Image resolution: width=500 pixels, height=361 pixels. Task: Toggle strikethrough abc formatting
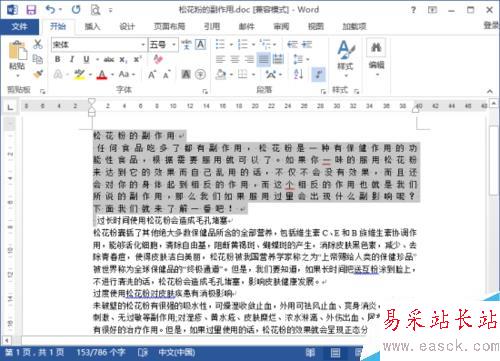(x=109, y=60)
